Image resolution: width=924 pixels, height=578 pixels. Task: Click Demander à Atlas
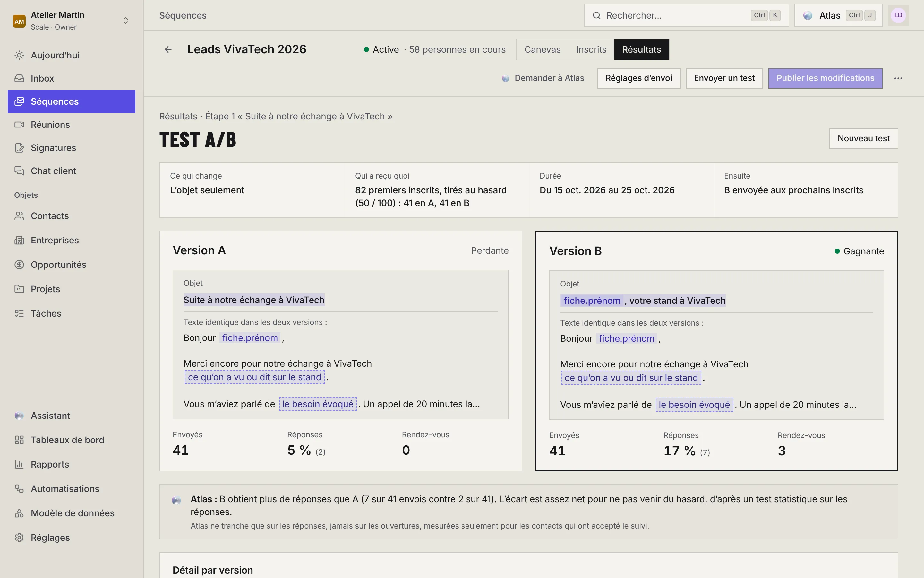coord(543,78)
